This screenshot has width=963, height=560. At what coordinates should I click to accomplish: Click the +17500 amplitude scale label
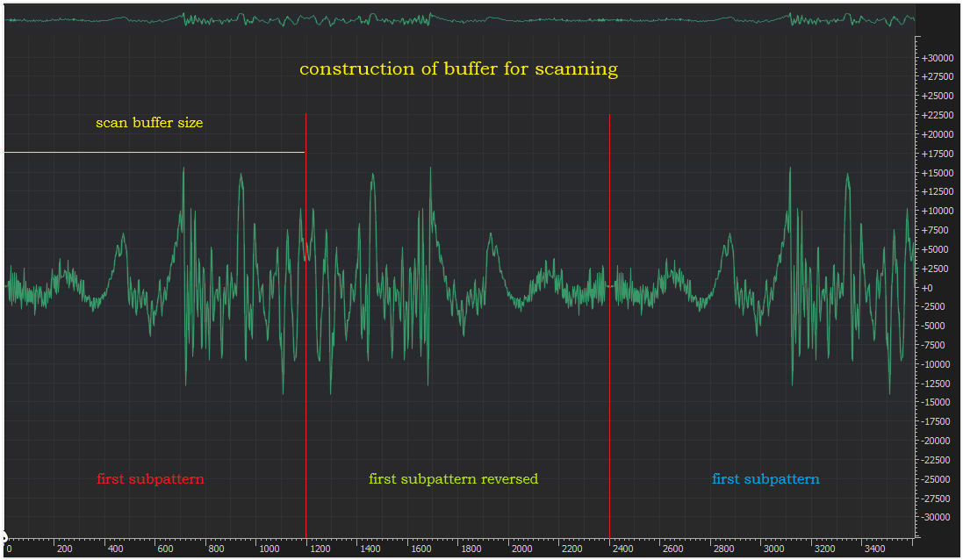(936, 154)
